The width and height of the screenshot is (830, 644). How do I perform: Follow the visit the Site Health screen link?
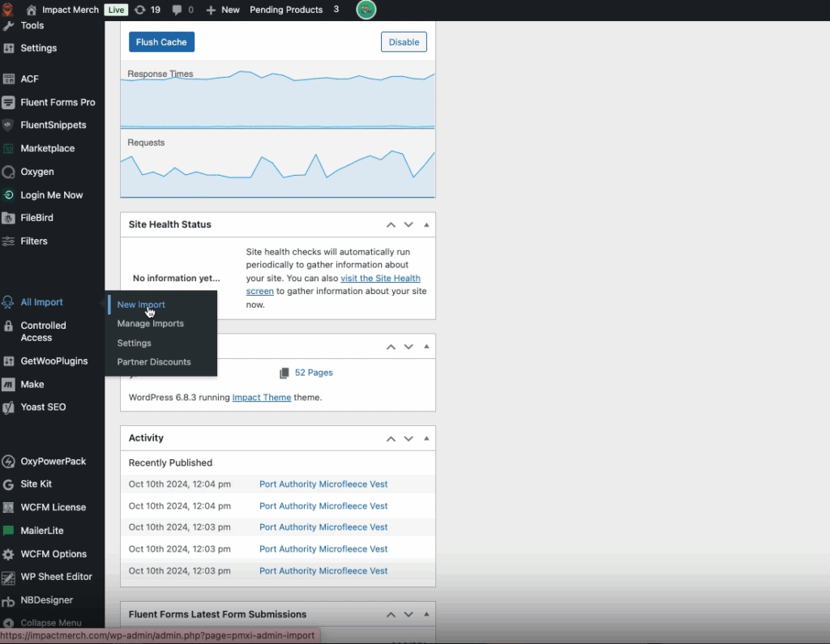click(379, 278)
